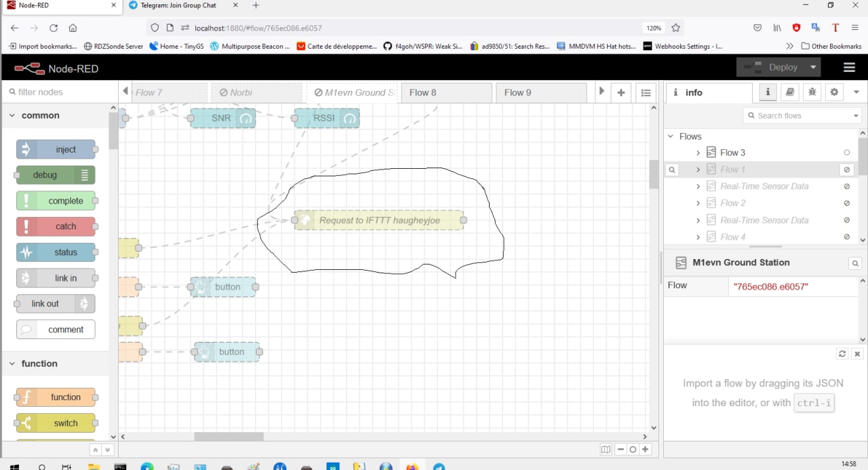Expand the Flow 3 tree item
The width and height of the screenshot is (868, 470).
[698, 153]
